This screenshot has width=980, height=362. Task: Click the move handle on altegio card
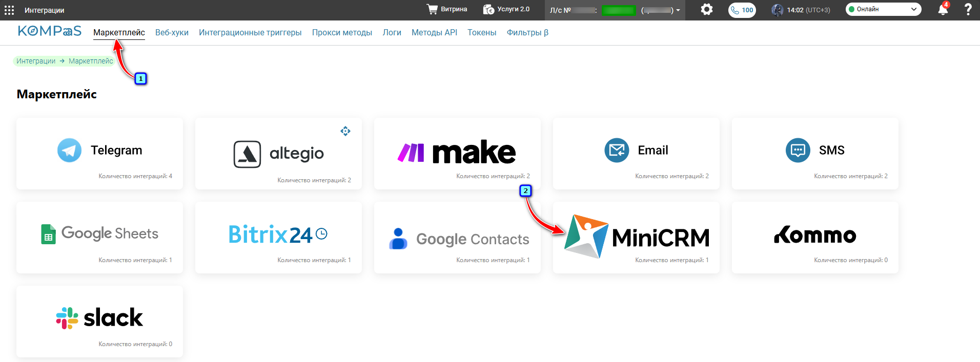(x=345, y=131)
